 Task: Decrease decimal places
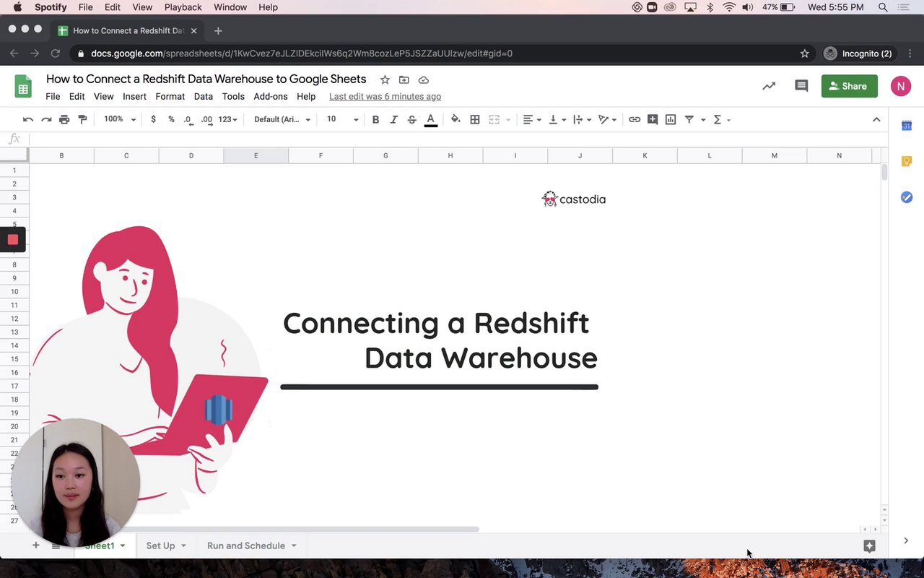tap(188, 119)
